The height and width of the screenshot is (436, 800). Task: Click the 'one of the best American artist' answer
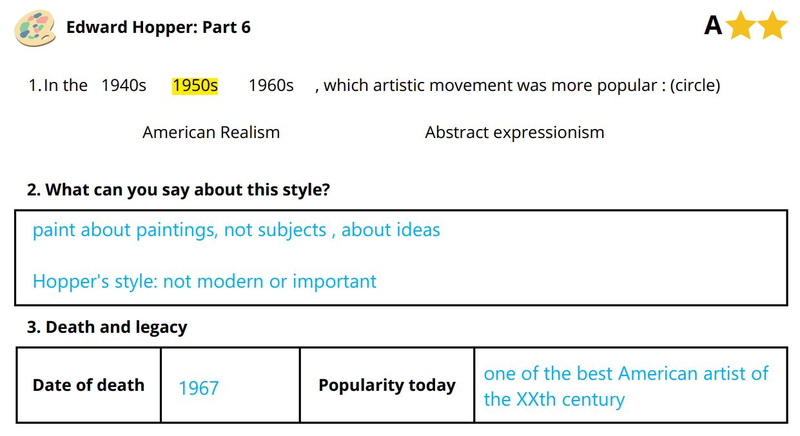click(626, 386)
